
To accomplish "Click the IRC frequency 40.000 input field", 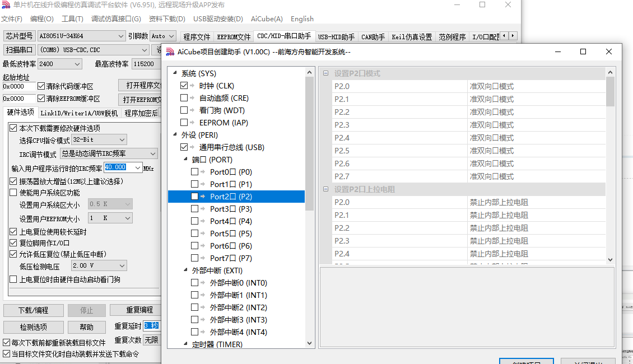I will [122, 167].
